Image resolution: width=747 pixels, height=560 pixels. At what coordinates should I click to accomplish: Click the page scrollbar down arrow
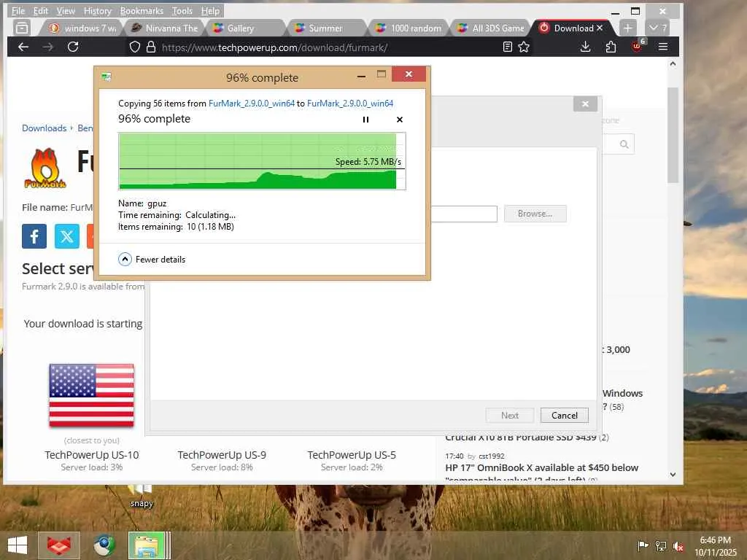point(673,474)
